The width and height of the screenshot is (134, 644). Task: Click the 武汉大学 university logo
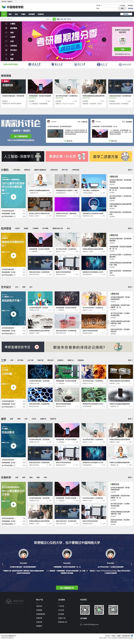tap(102, 64)
